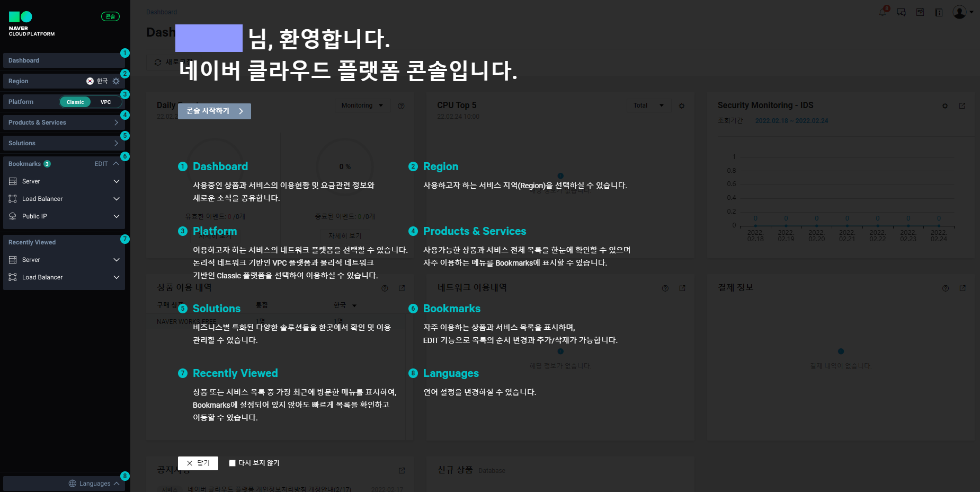
Task: Check the 다시 보지 않기 checkbox
Action: click(232, 463)
